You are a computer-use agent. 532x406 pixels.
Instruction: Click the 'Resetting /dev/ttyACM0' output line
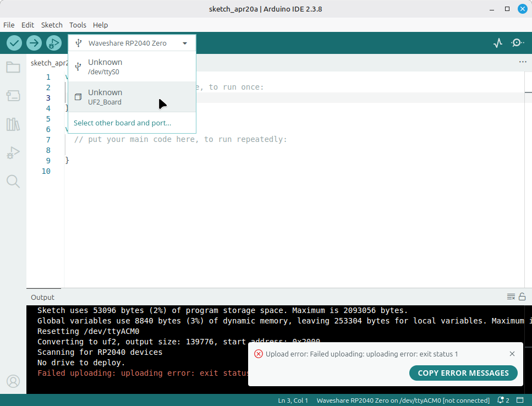pyautogui.click(x=88, y=331)
